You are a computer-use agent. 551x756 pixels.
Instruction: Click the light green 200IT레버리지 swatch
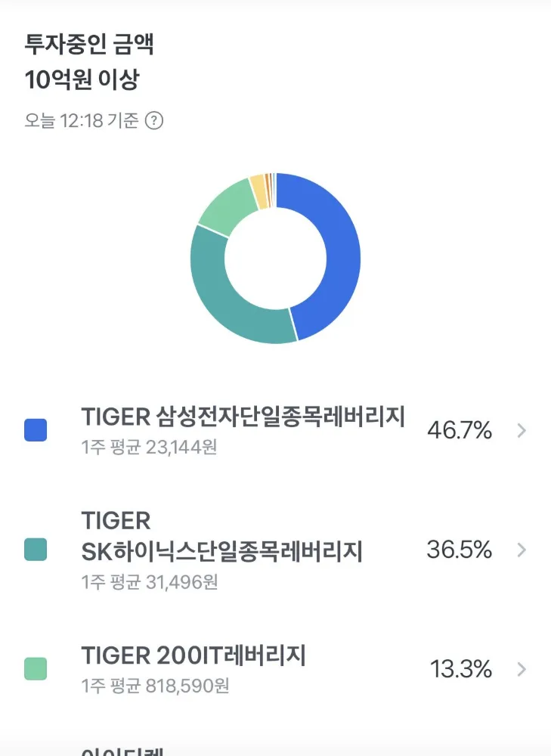pyautogui.click(x=36, y=669)
